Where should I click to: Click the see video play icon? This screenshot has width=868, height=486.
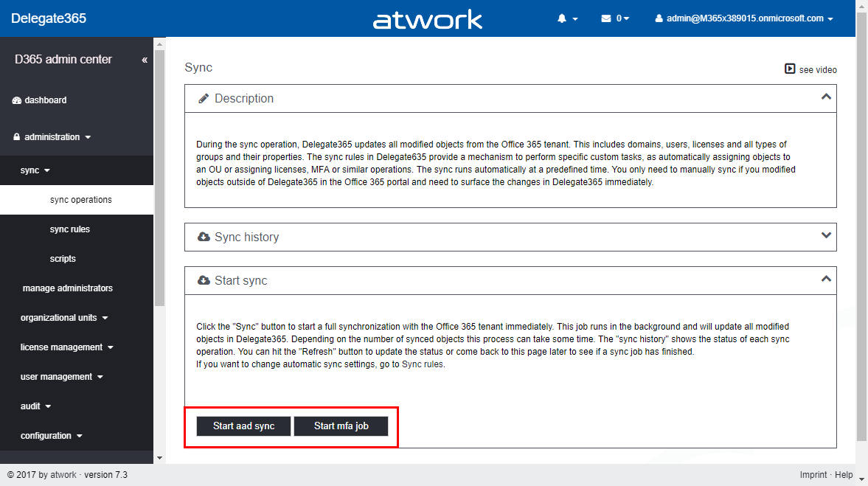pyautogui.click(x=790, y=69)
